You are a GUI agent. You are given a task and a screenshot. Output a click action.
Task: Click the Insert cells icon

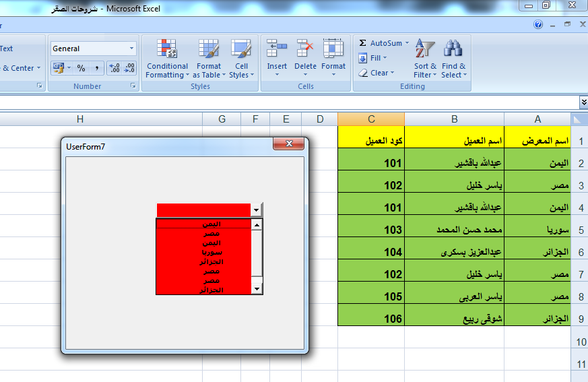pyautogui.click(x=277, y=49)
